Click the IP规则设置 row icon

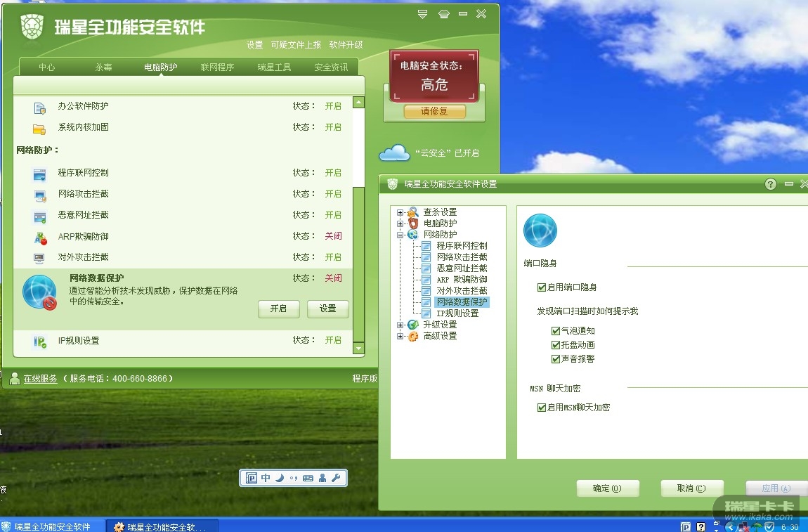pyautogui.click(x=40, y=342)
